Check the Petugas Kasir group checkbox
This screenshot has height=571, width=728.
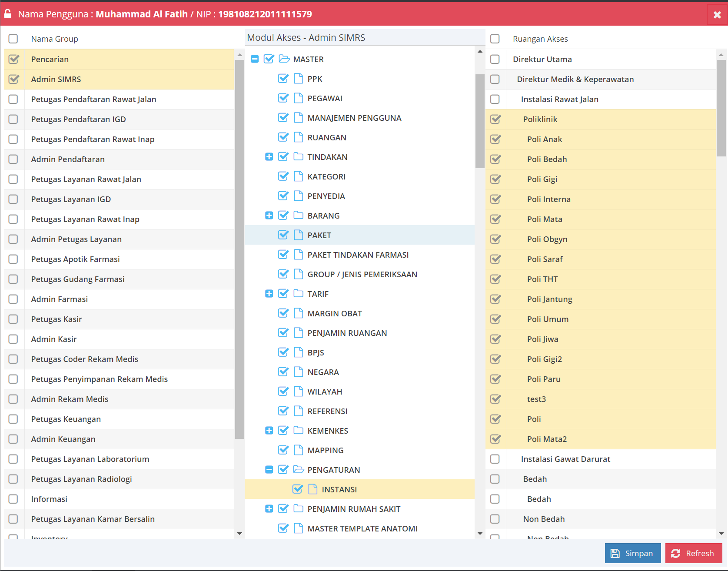[13, 319]
